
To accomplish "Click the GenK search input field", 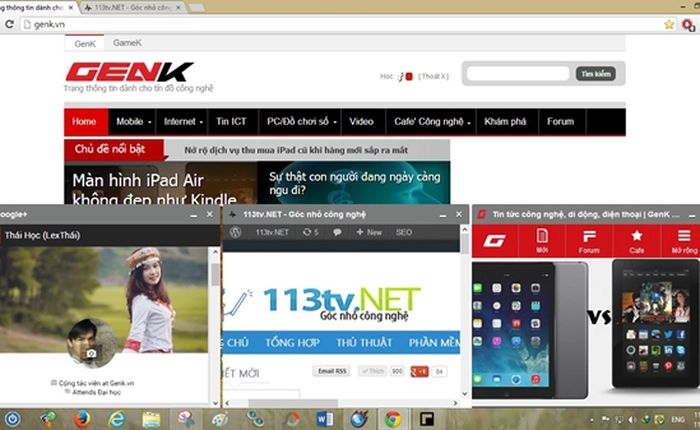I will coord(518,74).
